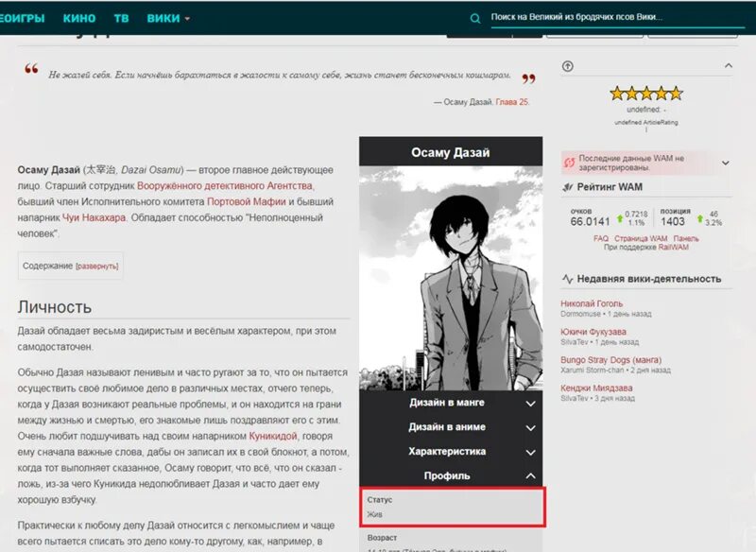
Task: Expand the Дизайн в манге section
Action: tap(451, 403)
